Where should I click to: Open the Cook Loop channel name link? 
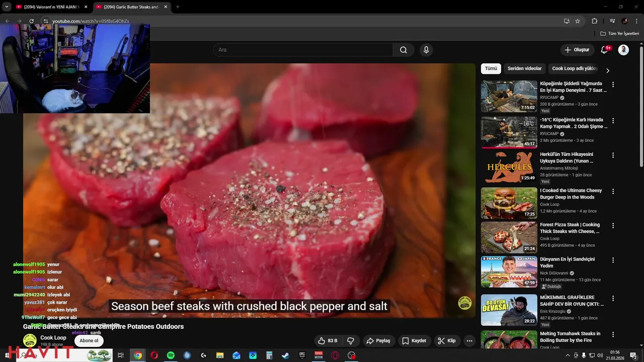point(53,338)
